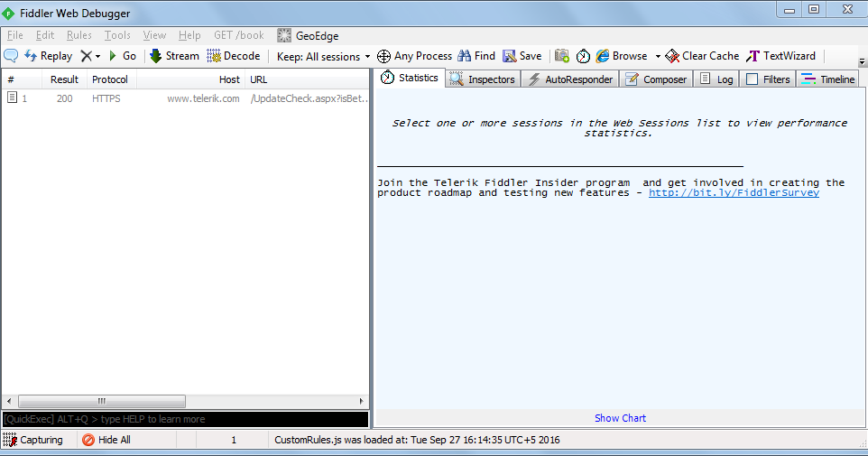Click horizontal scrollbar thumb in sessions list
Viewport: 868px width, 456px height.
pyautogui.click(x=102, y=401)
